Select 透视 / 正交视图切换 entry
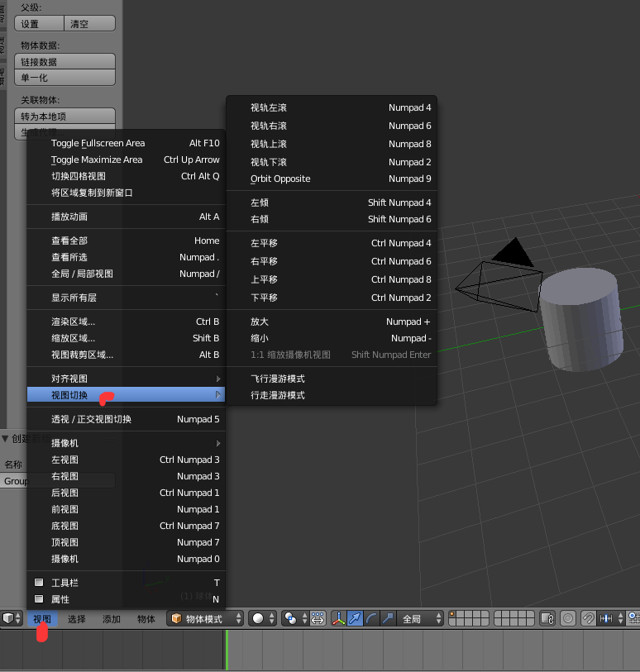Image resolution: width=640 pixels, height=672 pixels. pyautogui.click(x=126, y=419)
